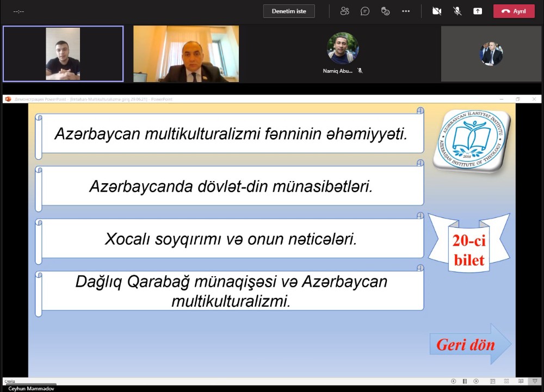Switch to Reading view icon
Screen dimensions: 544x392
click(521, 381)
